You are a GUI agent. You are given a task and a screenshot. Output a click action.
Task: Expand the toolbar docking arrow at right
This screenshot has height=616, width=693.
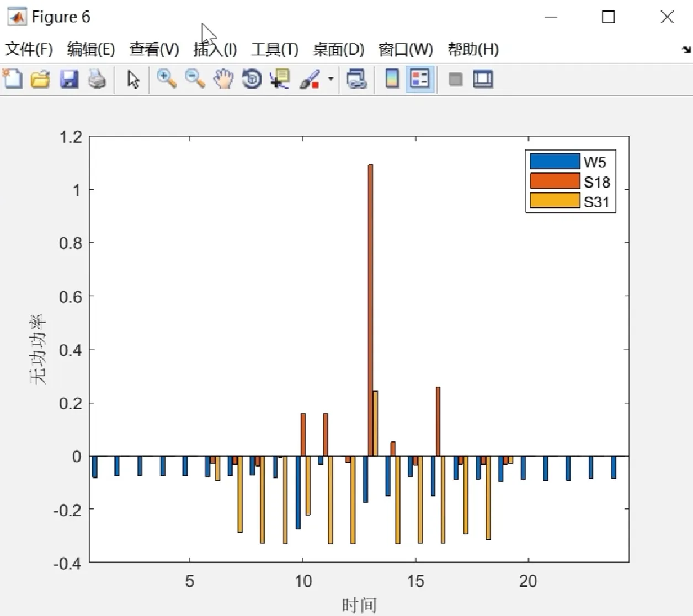(686, 50)
